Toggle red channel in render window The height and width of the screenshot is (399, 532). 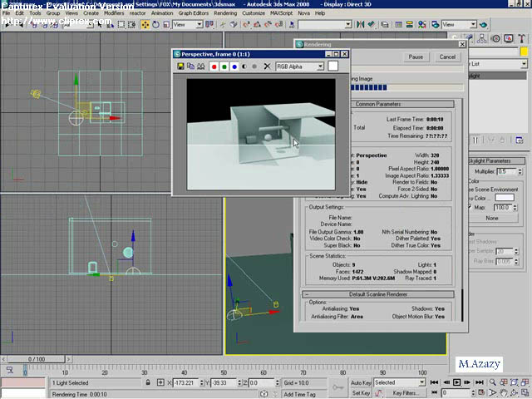coord(214,66)
